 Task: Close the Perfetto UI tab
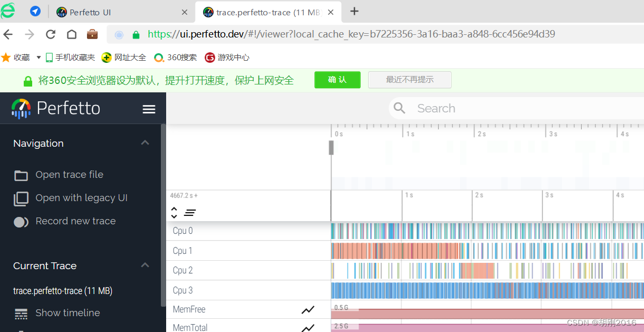[184, 12]
